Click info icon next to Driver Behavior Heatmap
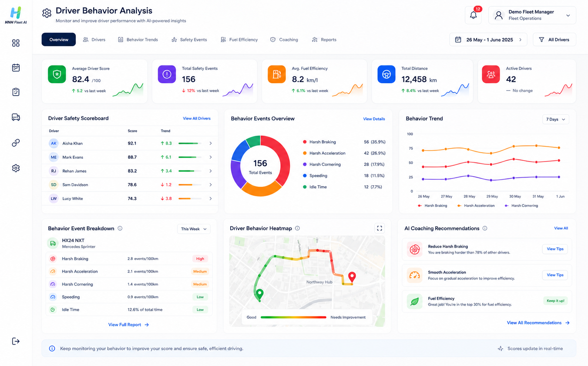Viewport: 588px width, 366px height. click(298, 228)
